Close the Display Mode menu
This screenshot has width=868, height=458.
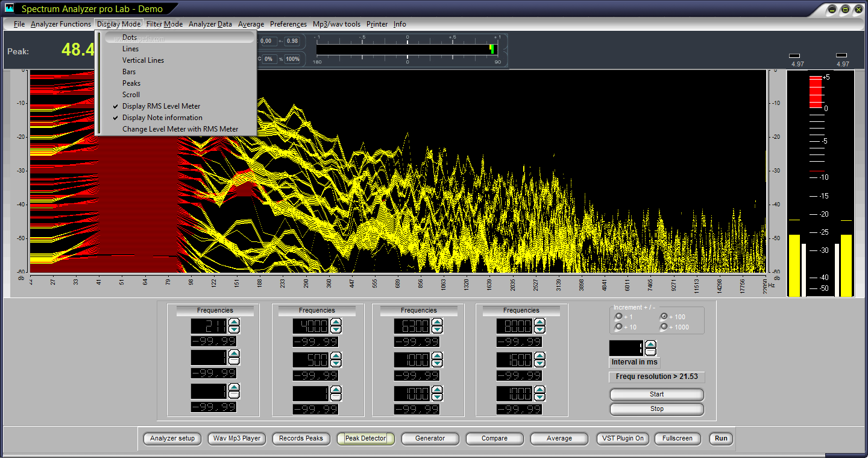coord(119,24)
